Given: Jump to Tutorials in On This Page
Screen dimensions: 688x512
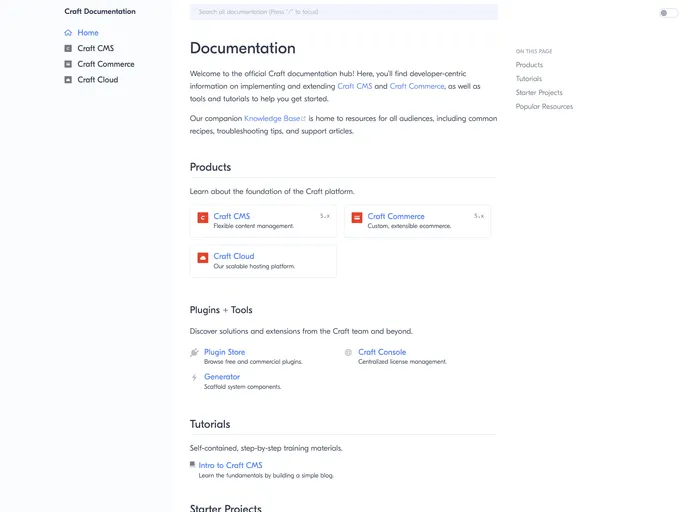Looking at the screenshot, I should click(x=529, y=79).
